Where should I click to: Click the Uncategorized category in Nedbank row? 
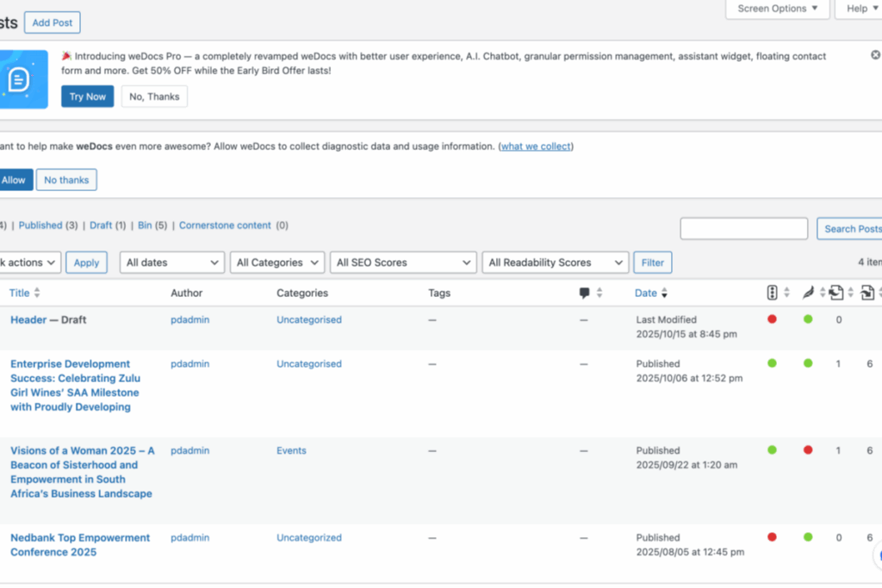point(309,537)
